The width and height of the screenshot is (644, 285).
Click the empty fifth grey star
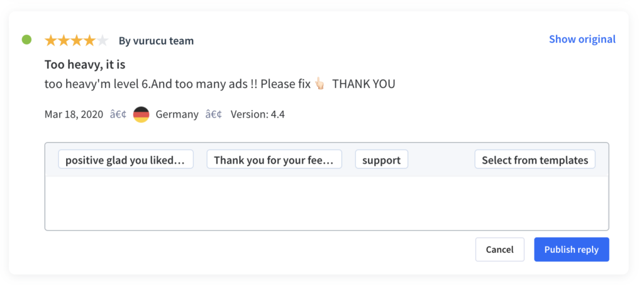[x=102, y=40]
